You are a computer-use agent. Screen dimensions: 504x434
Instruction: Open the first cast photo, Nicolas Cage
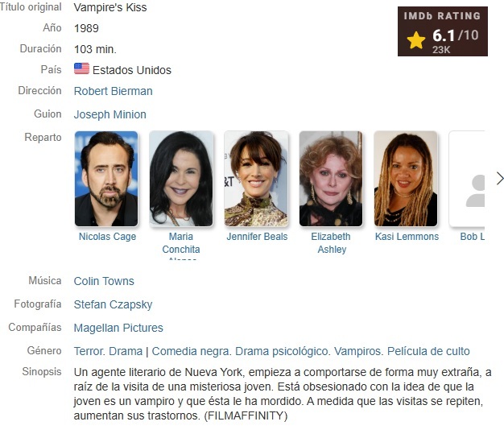click(x=106, y=179)
